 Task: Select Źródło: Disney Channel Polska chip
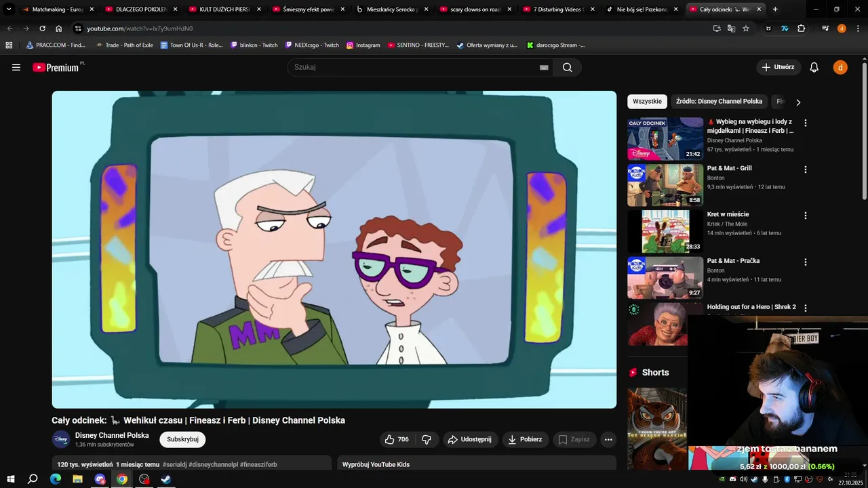(719, 102)
